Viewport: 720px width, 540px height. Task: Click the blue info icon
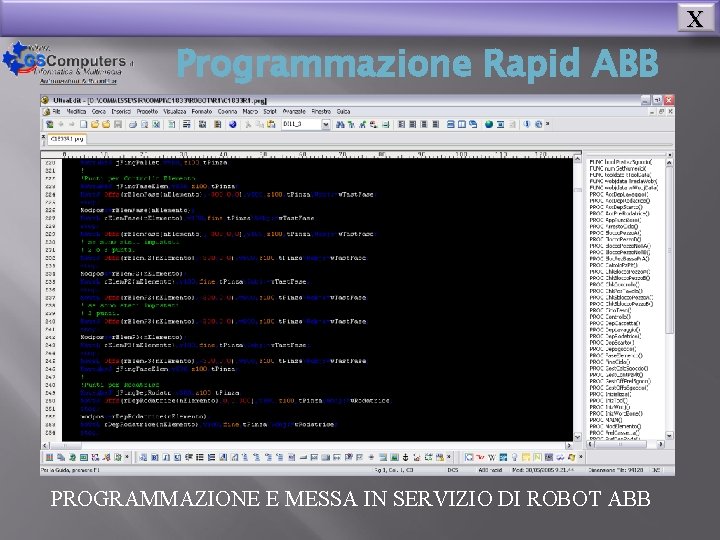527,124
